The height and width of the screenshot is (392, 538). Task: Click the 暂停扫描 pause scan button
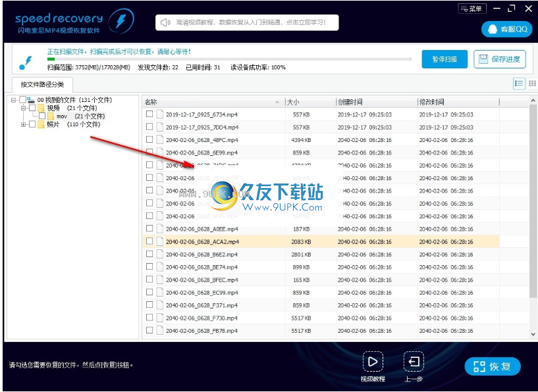[444, 59]
